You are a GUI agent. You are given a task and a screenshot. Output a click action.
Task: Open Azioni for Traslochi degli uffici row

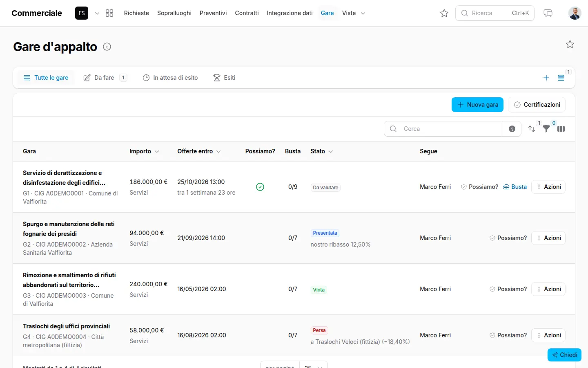[548, 335]
